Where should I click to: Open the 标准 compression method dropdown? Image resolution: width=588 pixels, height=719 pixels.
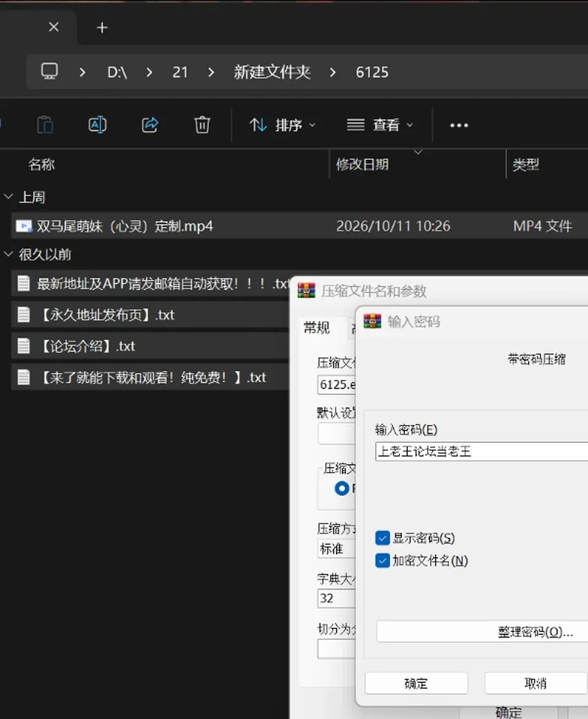pyautogui.click(x=337, y=548)
